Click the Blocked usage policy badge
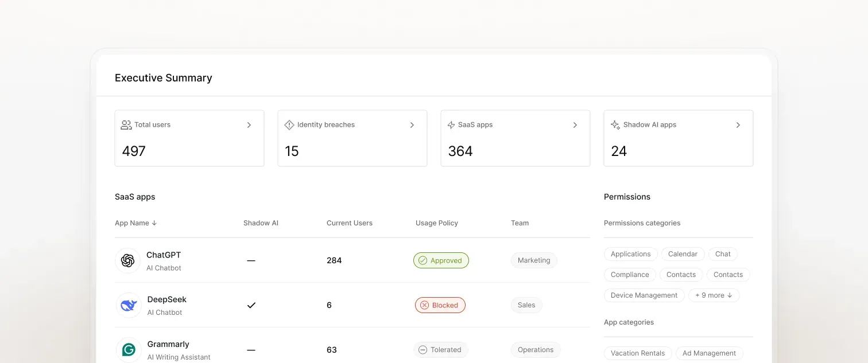This screenshot has height=363, width=868. pyautogui.click(x=440, y=305)
